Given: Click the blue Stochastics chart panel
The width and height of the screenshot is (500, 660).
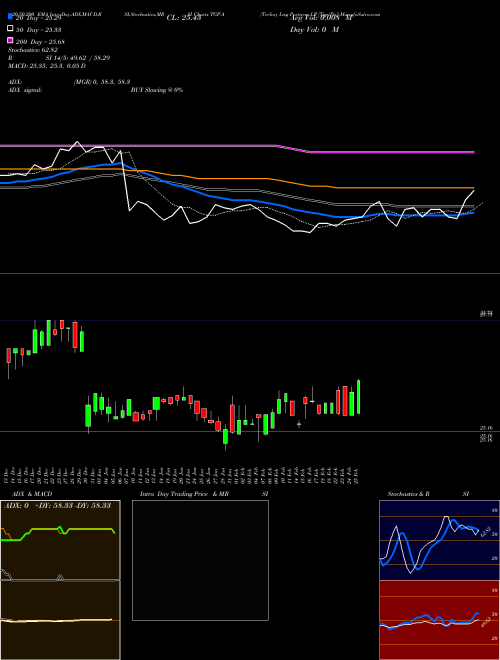Looking at the screenshot, I should (x=439, y=540).
